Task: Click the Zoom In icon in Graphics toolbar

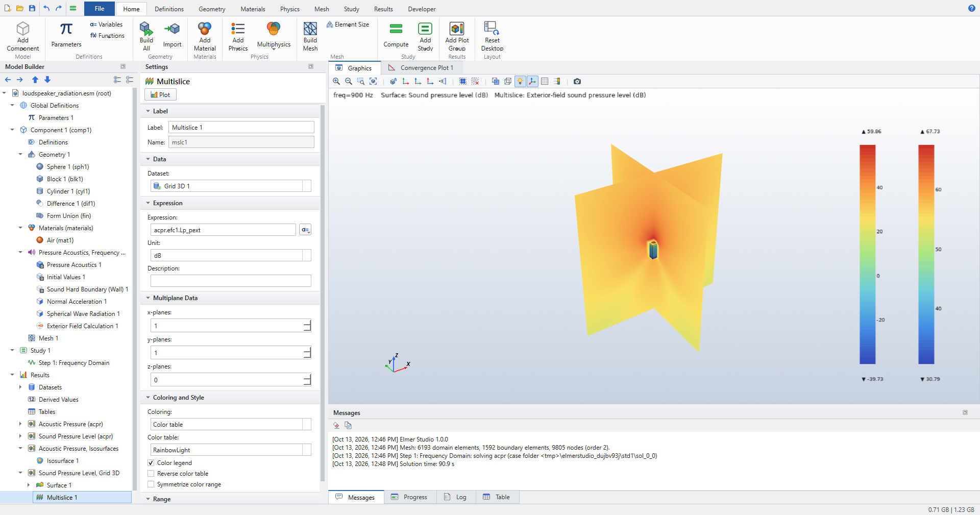Action: tap(336, 81)
